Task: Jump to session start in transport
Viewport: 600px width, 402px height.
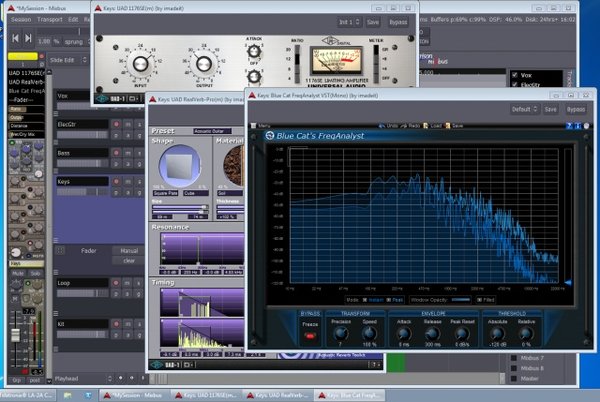Action: pyautogui.click(x=15, y=38)
